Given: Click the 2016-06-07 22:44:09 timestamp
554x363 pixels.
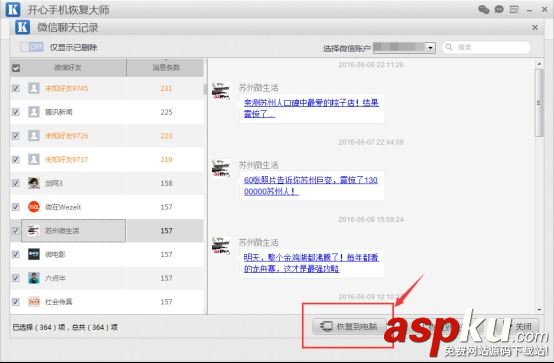Looking at the screenshot, I should [371, 142].
